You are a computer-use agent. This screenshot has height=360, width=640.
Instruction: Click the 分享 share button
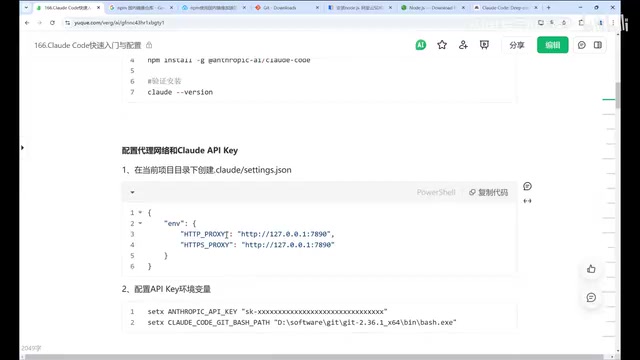pyautogui.click(x=516, y=45)
